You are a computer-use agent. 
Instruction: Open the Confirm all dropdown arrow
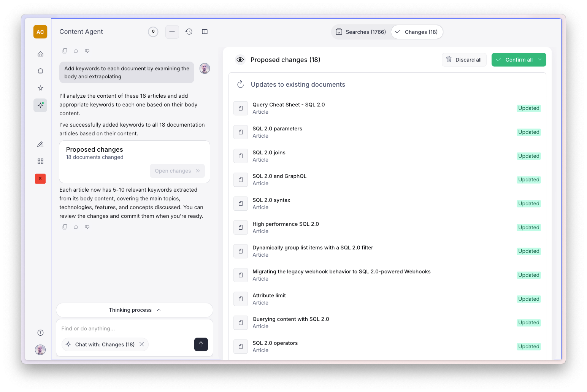(539, 60)
